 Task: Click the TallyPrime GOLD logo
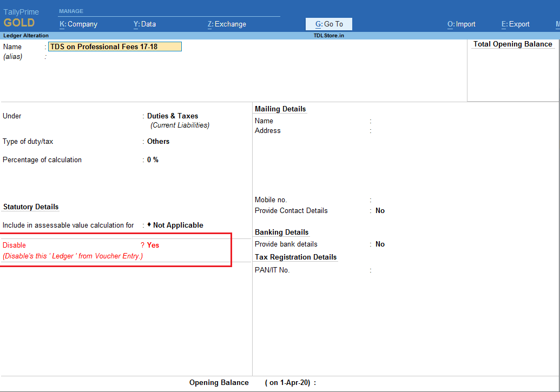21,19
